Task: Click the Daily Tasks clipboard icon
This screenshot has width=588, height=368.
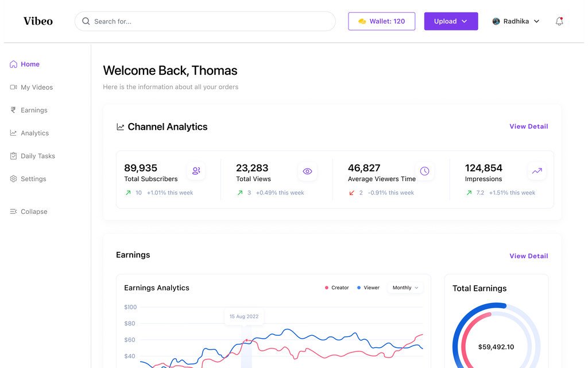Action: [x=14, y=156]
